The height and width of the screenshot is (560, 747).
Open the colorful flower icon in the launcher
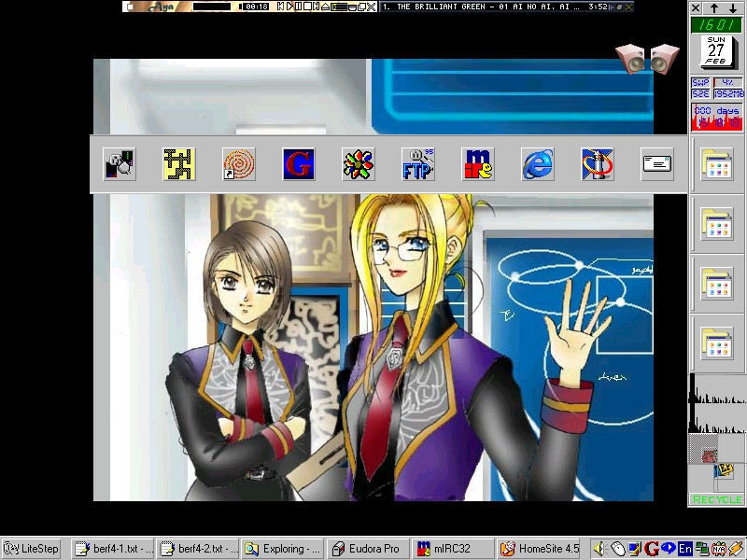[359, 164]
